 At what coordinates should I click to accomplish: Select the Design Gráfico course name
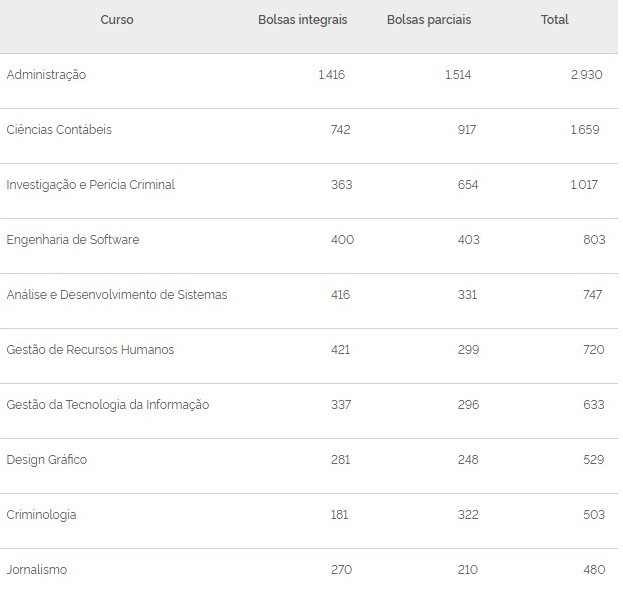click(x=46, y=460)
